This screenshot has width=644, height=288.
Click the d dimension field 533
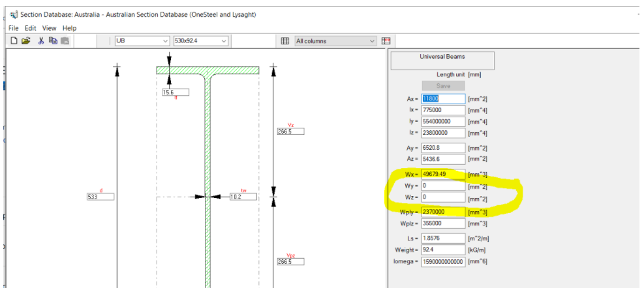(100, 197)
